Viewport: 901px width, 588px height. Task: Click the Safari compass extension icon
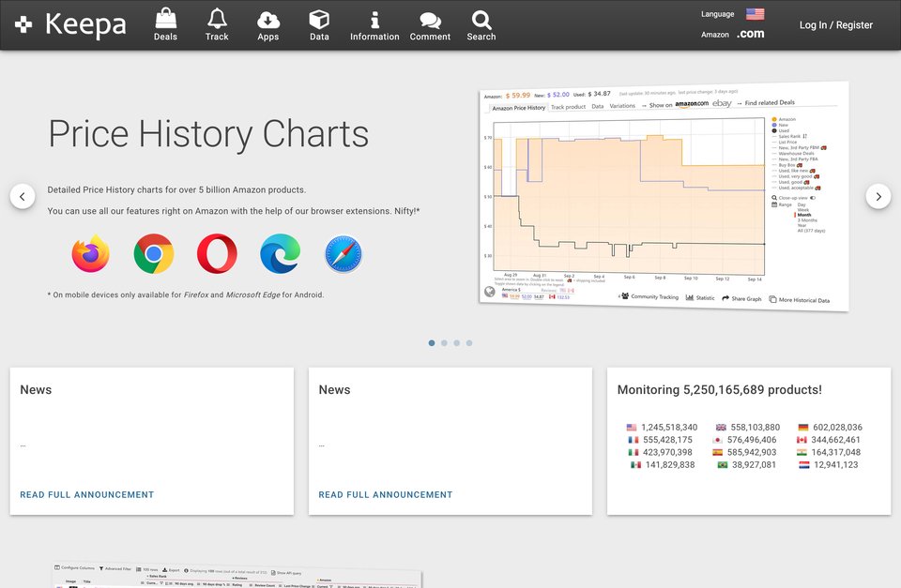[x=344, y=254]
